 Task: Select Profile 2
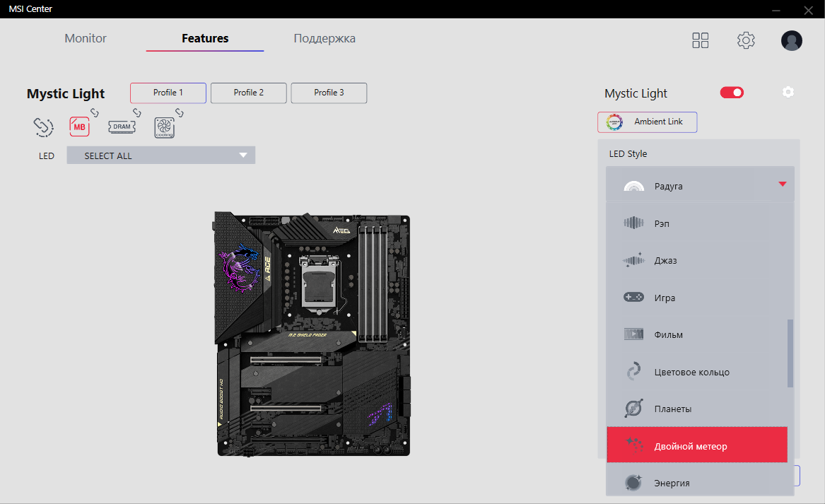[x=249, y=93]
